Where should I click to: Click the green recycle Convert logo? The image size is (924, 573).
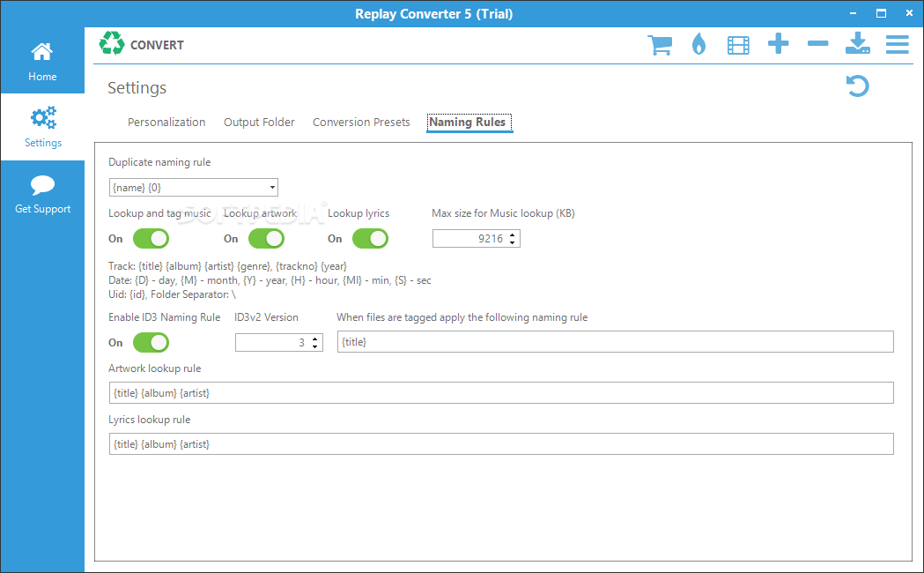pyautogui.click(x=111, y=43)
